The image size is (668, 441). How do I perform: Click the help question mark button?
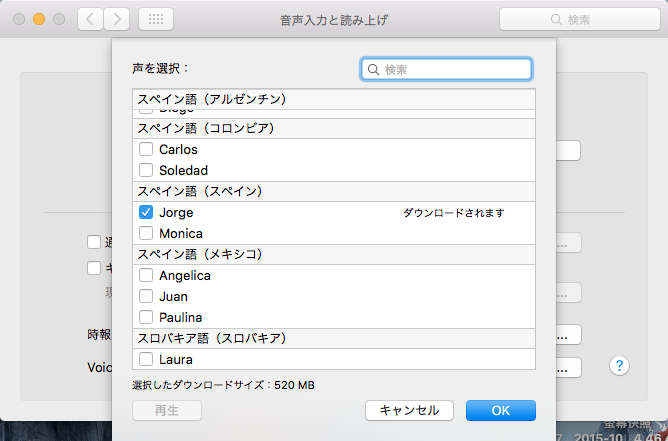coord(620,366)
